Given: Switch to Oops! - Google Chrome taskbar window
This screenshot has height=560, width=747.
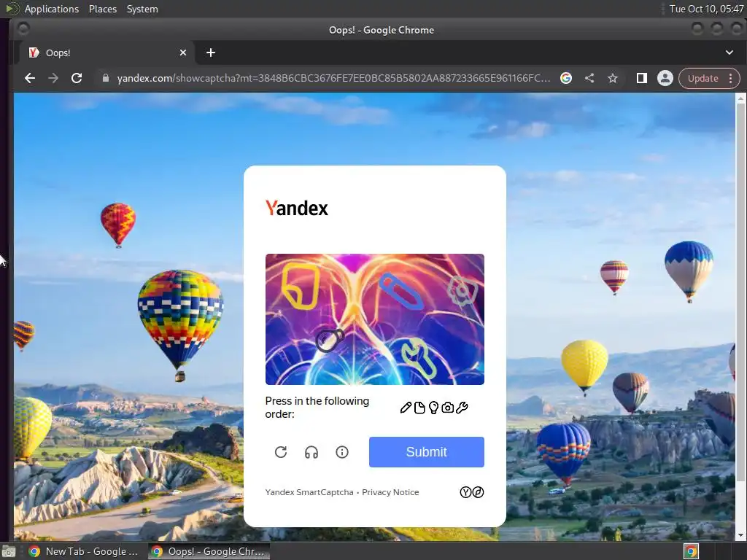Looking at the screenshot, I should pos(209,551).
